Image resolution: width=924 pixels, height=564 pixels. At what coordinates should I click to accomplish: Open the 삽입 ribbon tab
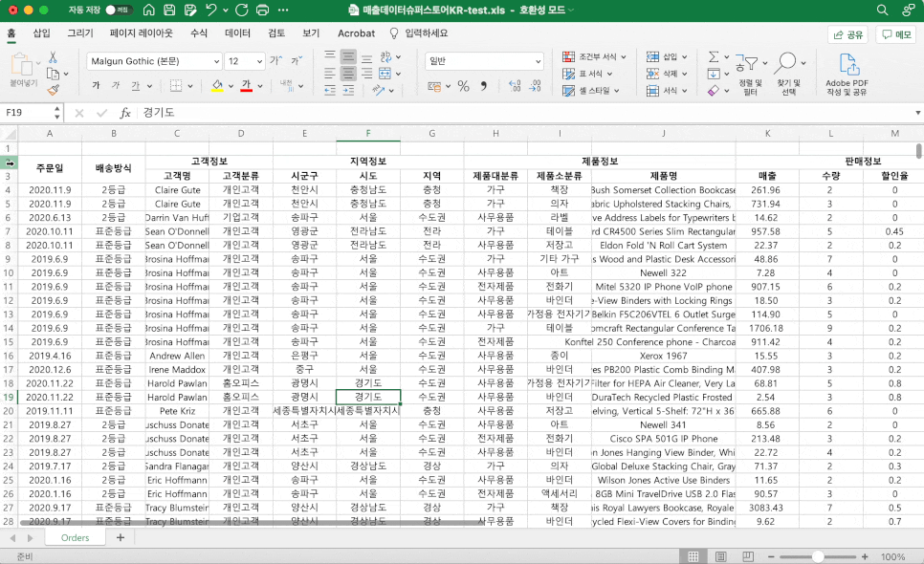(x=41, y=33)
